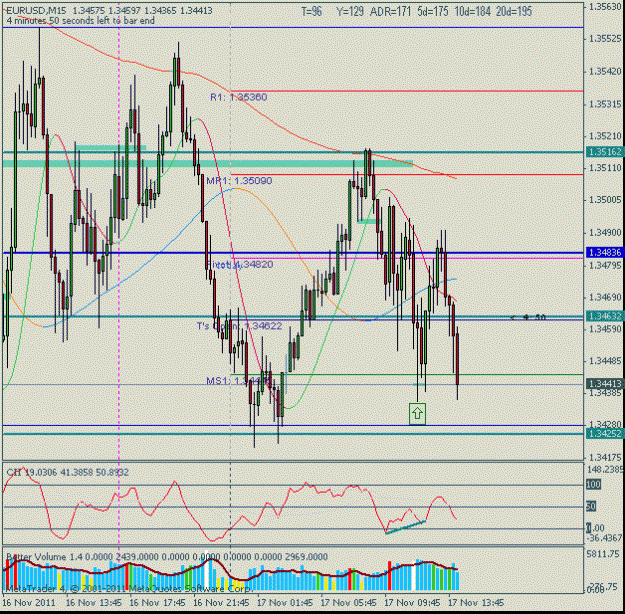
Task: Click the 148.2385 indicator scale value
Action: click(605, 469)
